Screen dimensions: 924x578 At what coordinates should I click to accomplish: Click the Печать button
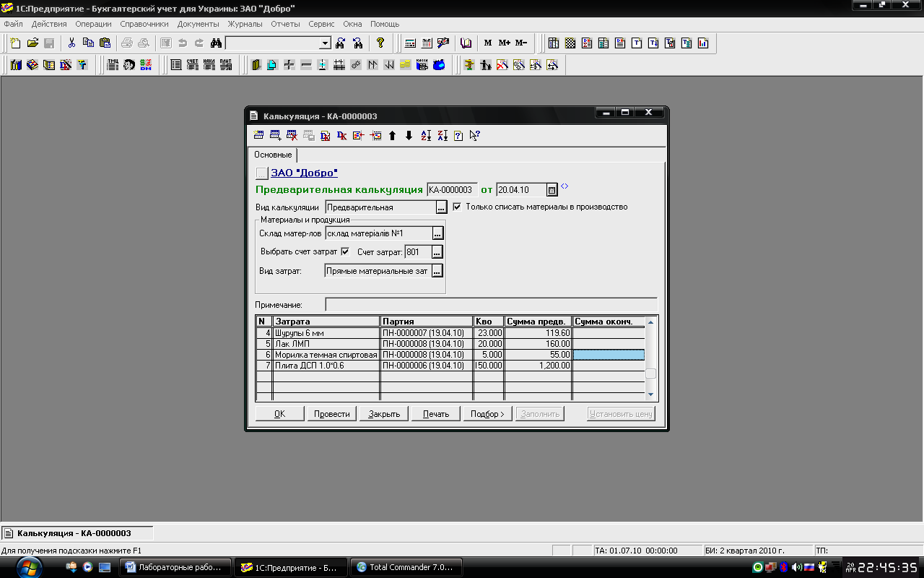pos(436,414)
